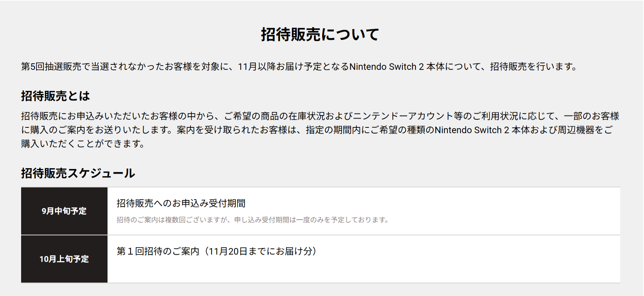Select the 9月中旬予定 schedule cell
Image resolution: width=644 pixels, height=296 pixels.
64,211
